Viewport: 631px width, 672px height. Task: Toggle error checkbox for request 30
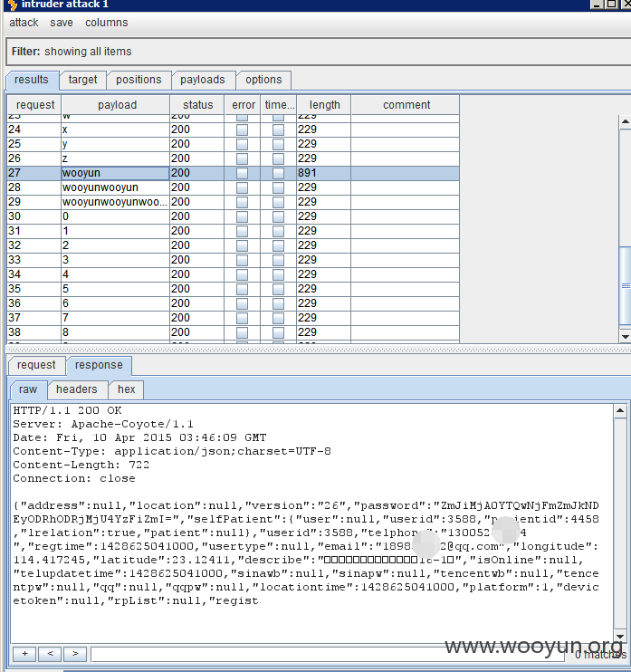tap(242, 216)
